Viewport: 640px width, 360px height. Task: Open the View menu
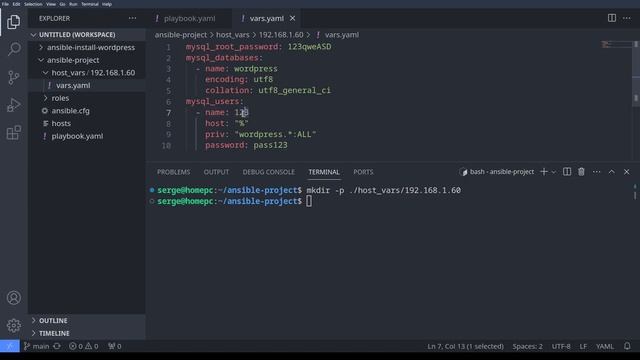pos(51,4)
